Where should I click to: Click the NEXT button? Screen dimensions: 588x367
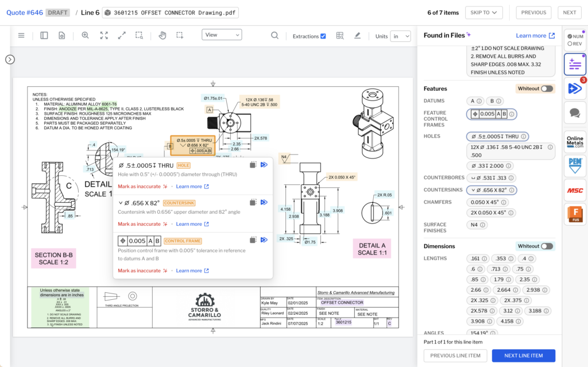(x=569, y=13)
